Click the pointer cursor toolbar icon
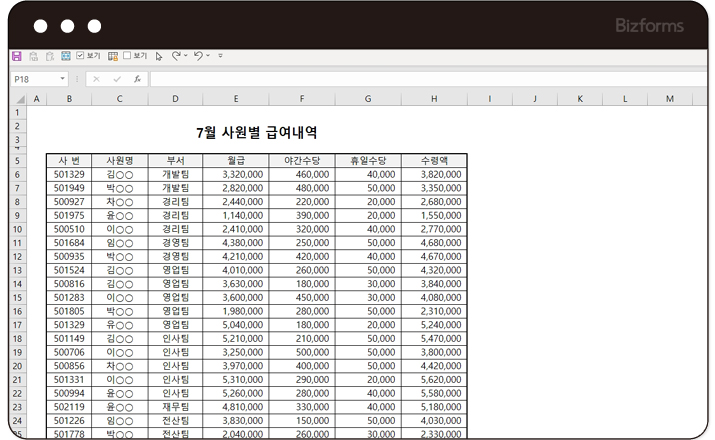This screenshot has height=440, width=715. tap(159, 56)
